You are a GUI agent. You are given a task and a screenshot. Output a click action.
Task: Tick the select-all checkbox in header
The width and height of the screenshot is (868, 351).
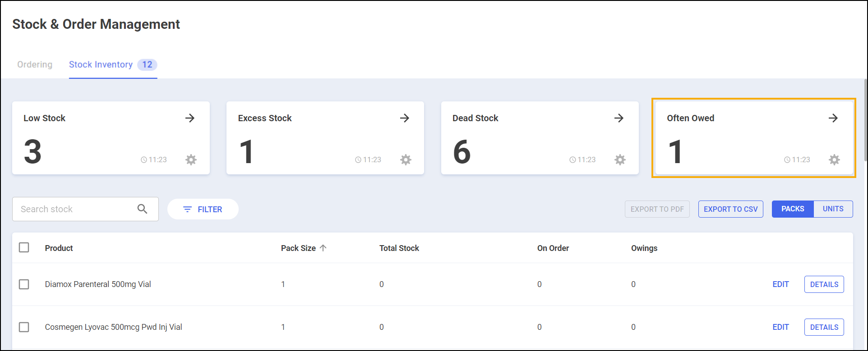tap(24, 247)
